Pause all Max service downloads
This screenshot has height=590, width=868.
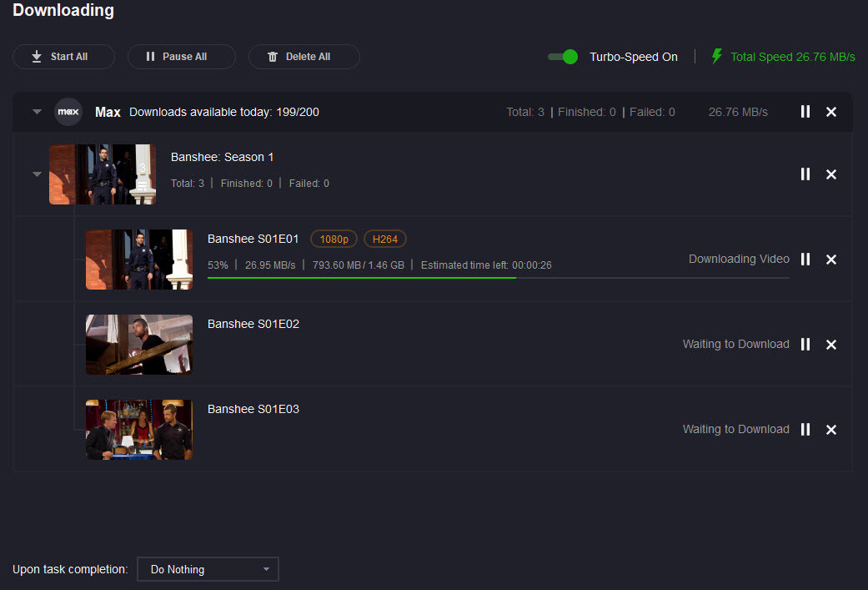coord(805,112)
